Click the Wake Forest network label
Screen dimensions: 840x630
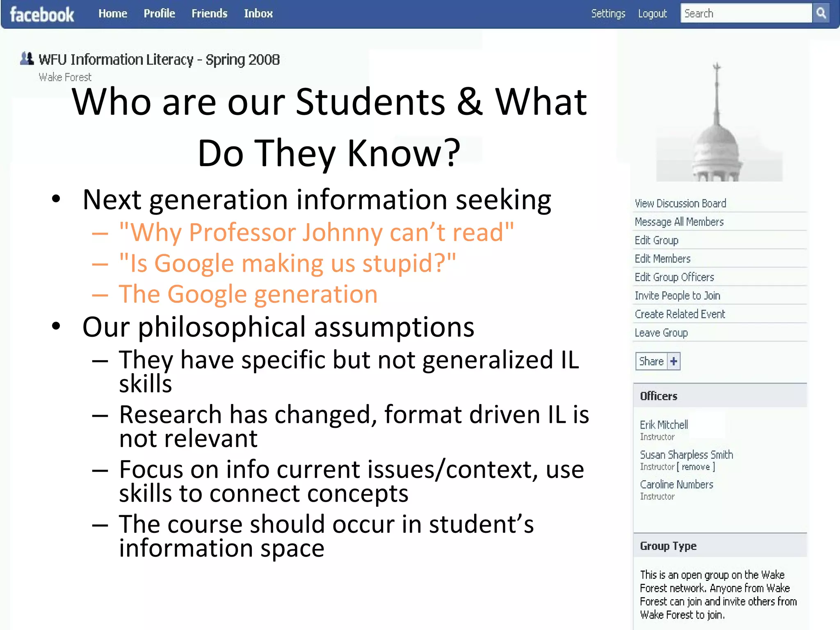tap(65, 77)
